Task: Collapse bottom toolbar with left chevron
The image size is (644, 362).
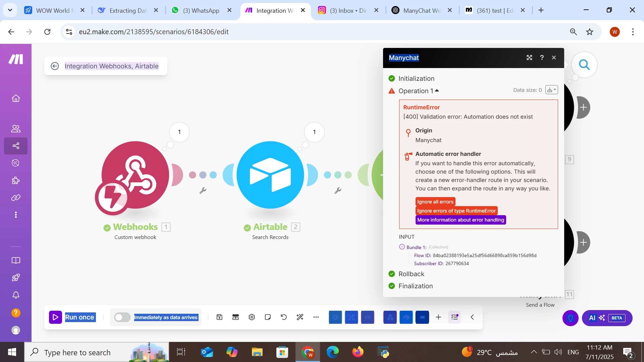Action: [472, 317]
